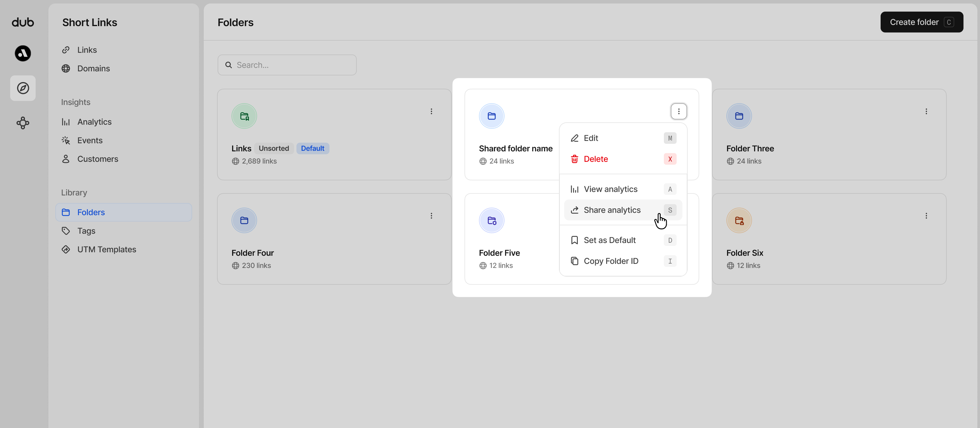
Task: Click inside the folder search field
Action: coord(287,65)
